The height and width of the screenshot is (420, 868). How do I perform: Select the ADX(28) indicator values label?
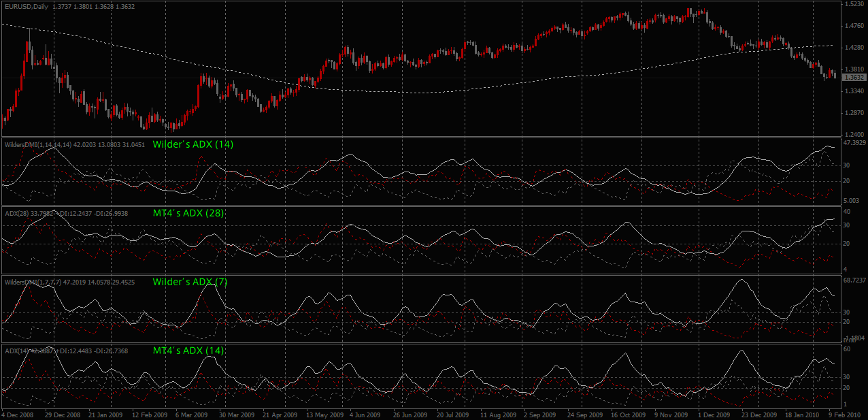point(66,213)
